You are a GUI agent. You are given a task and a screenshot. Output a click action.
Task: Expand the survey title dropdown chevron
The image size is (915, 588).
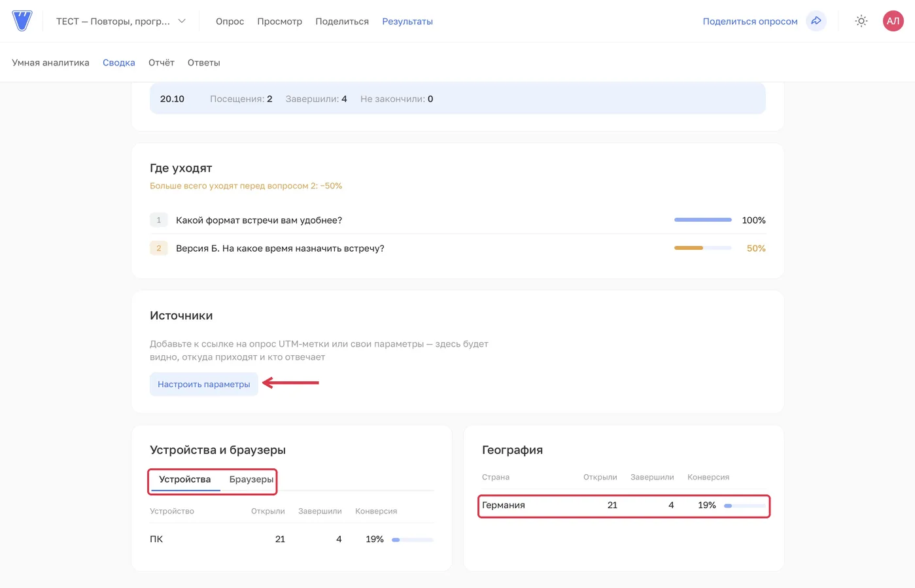pos(182,21)
